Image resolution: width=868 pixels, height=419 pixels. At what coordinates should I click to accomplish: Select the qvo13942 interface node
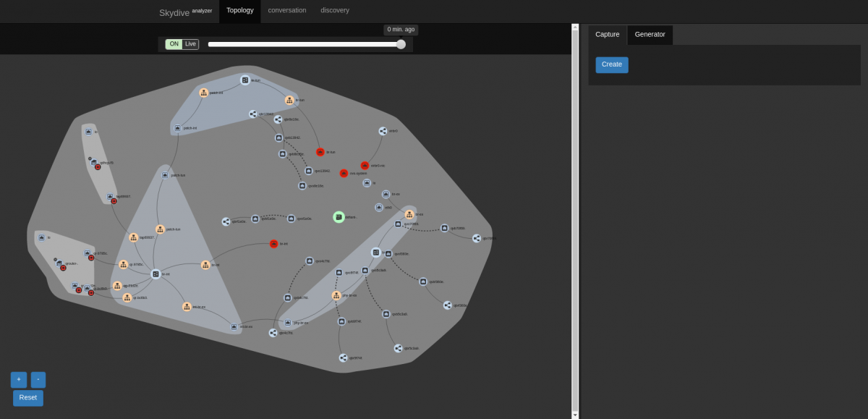[x=309, y=170]
